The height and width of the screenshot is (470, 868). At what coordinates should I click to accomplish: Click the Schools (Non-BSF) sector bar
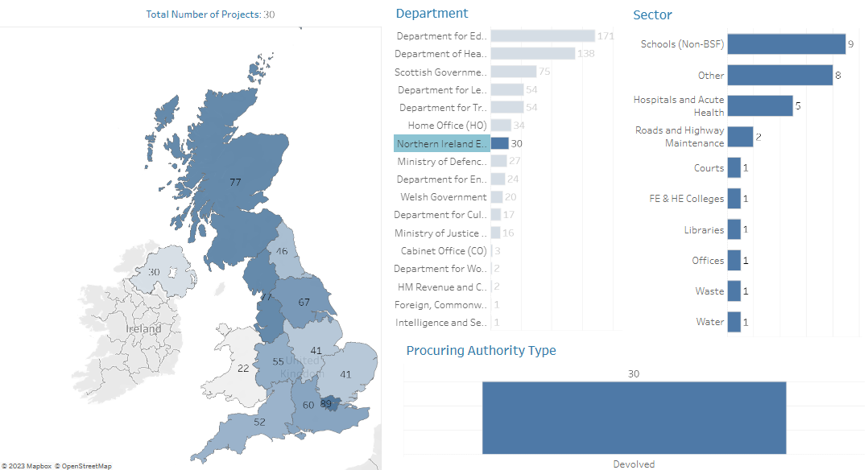pyautogui.click(x=786, y=44)
